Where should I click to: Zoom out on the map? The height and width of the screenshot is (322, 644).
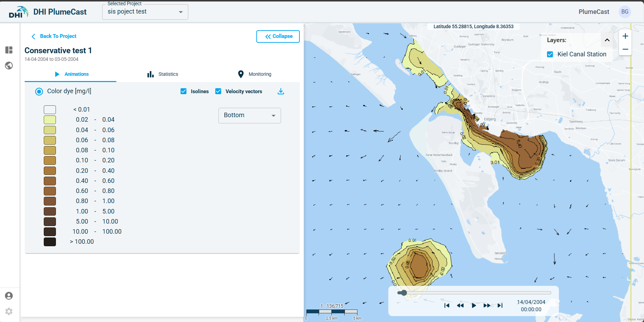[x=625, y=49]
